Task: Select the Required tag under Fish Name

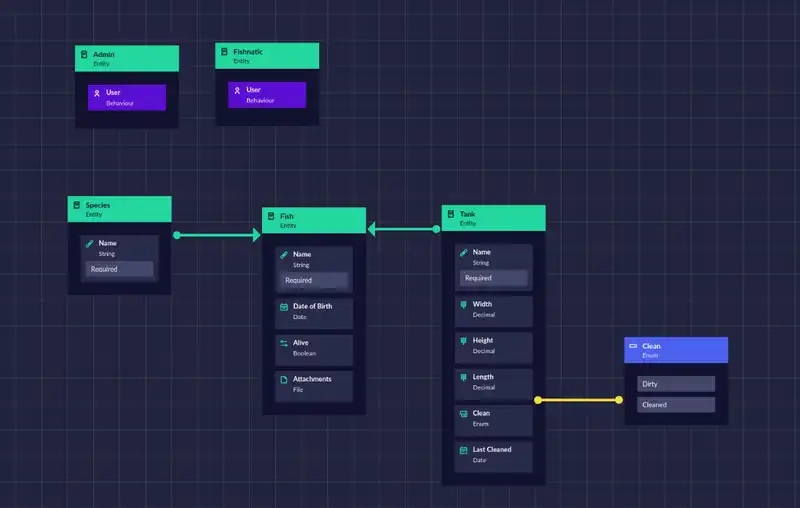Action: tap(313, 281)
